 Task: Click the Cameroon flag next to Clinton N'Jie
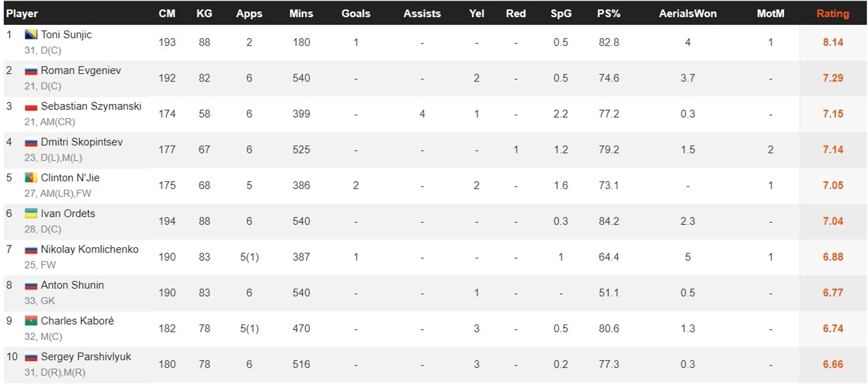click(x=31, y=178)
